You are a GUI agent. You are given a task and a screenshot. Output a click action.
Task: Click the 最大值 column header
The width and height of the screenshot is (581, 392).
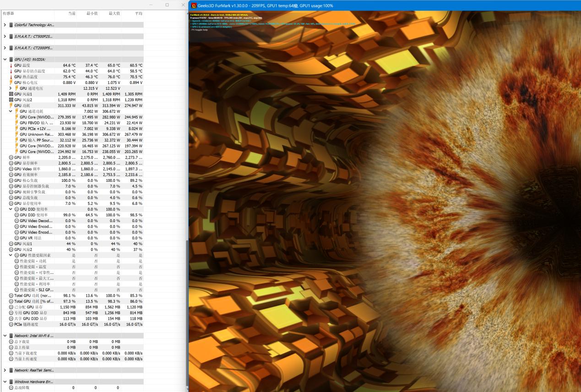click(114, 13)
